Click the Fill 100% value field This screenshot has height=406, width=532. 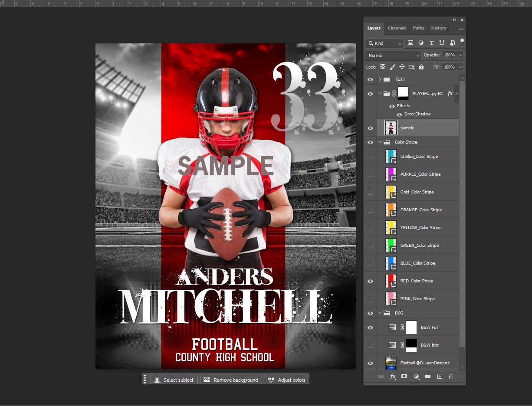pos(449,67)
